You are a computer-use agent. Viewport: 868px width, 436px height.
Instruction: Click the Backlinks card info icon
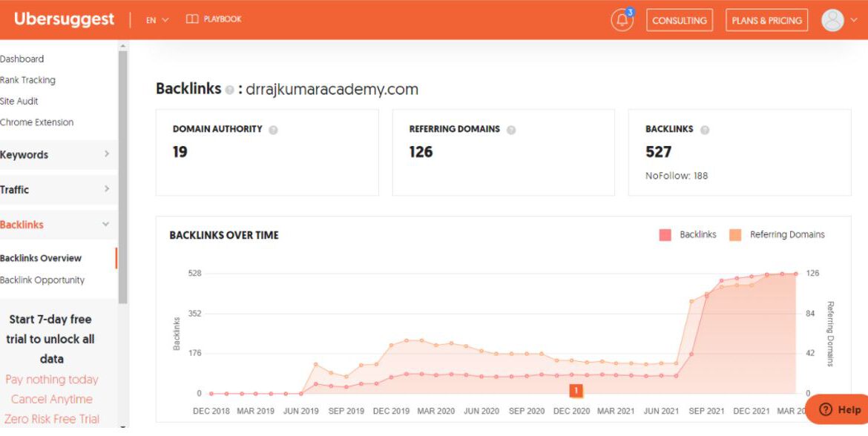pyautogui.click(x=705, y=130)
